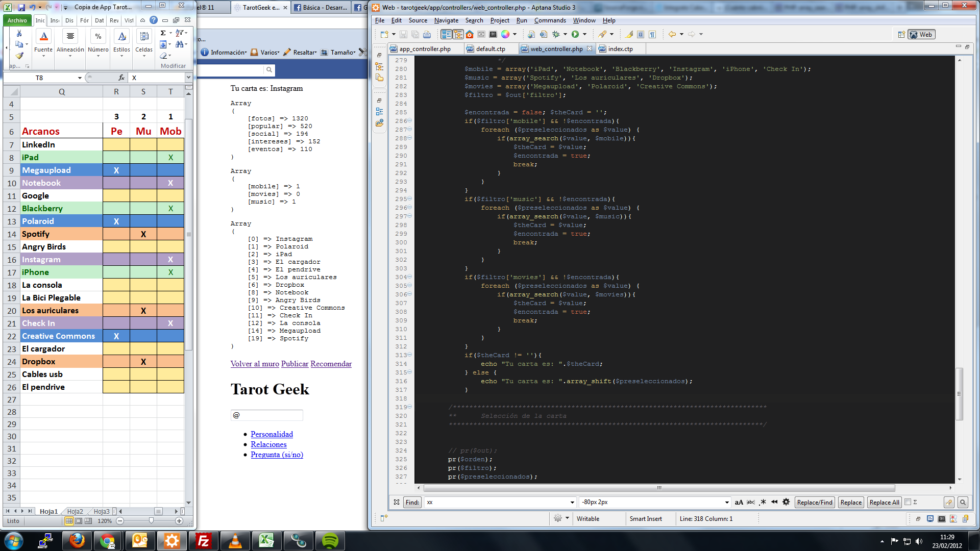Toggle case sensitive search (aA) icon

point(739,503)
